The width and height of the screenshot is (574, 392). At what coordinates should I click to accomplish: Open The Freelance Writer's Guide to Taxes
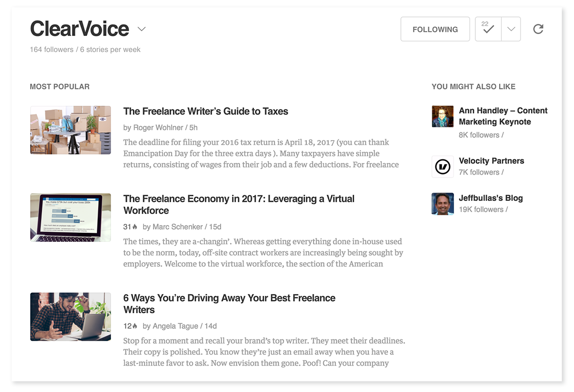coord(206,111)
